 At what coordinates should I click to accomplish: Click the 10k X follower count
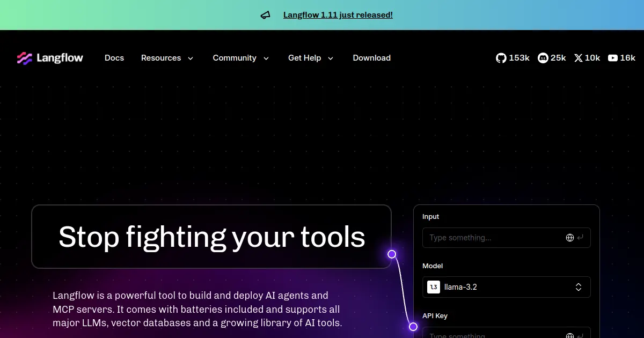pyautogui.click(x=592, y=58)
